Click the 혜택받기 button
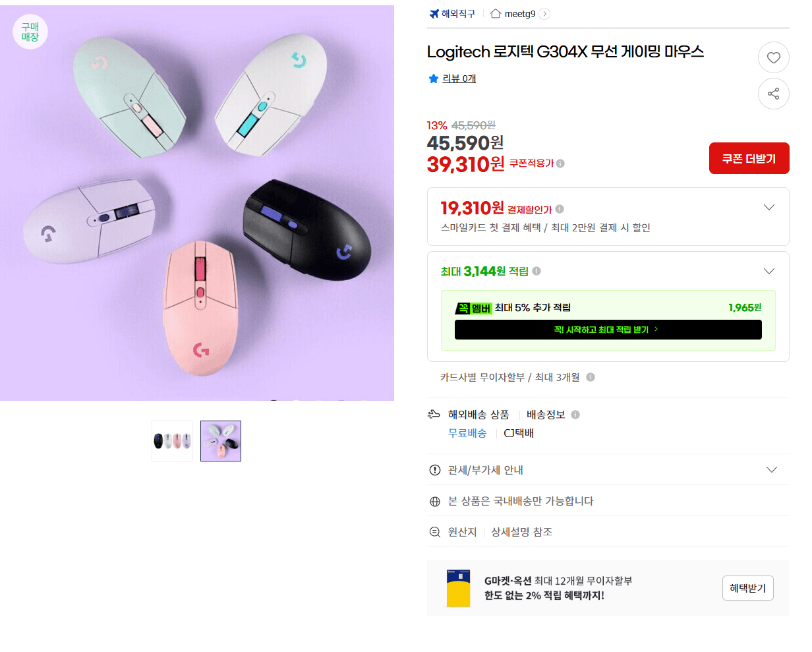 pyautogui.click(x=747, y=588)
